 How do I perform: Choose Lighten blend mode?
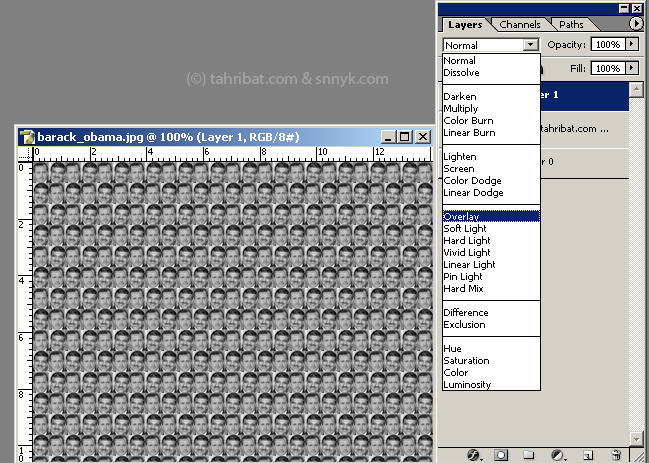(x=491, y=156)
